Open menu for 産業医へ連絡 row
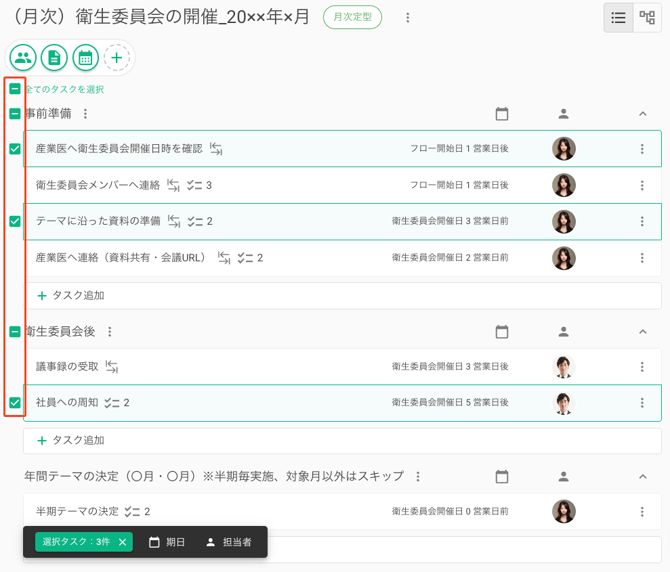 (642, 258)
